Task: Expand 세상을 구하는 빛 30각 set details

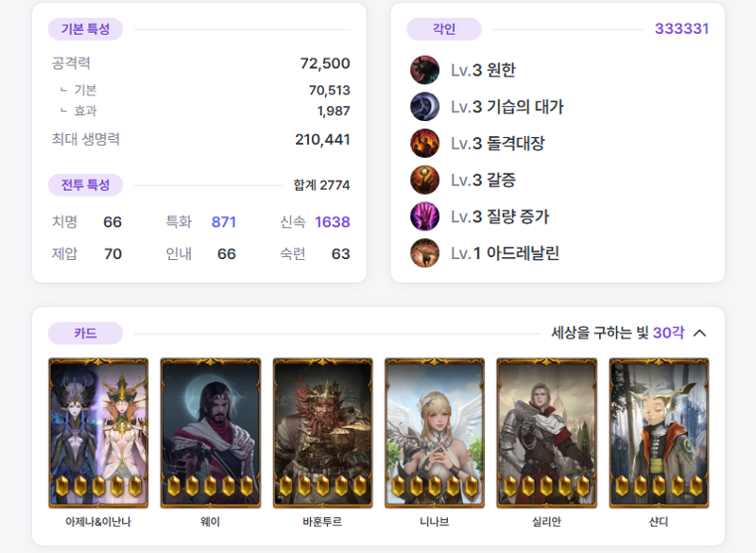Action: click(618, 333)
